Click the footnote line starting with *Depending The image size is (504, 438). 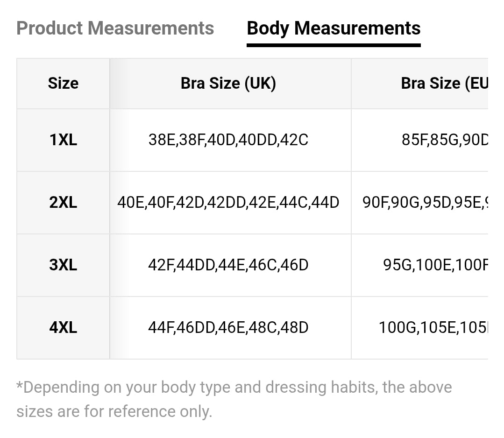234,388
